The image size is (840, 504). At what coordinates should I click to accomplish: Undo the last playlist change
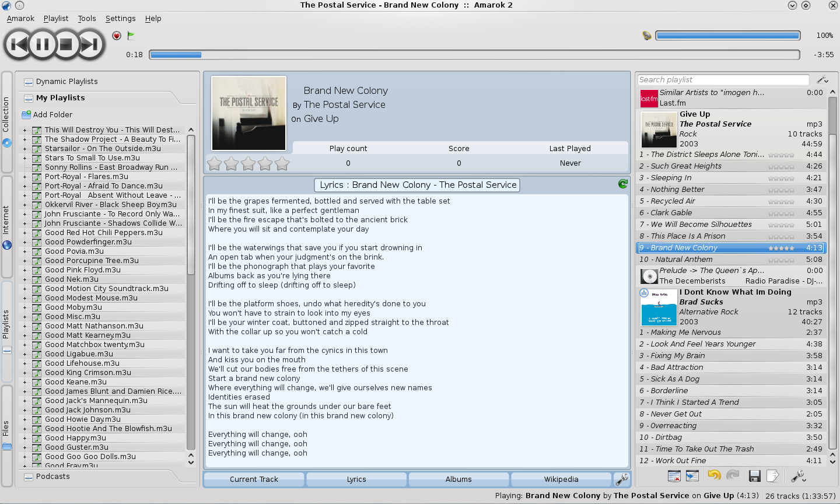coord(713,476)
